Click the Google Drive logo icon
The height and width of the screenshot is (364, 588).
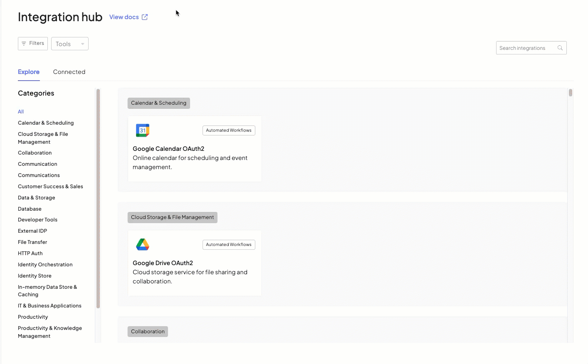(x=143, y=245)
